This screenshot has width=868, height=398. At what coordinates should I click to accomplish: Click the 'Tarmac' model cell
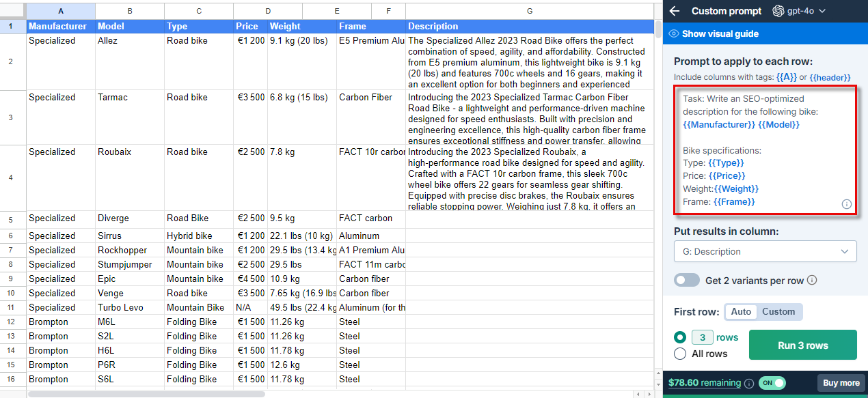click(130, 117)
